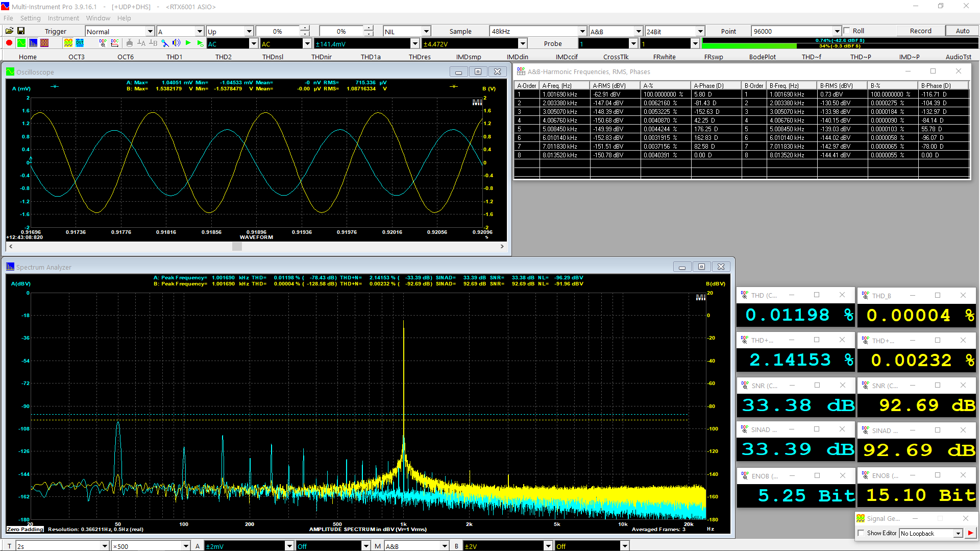Open the 24Bit resolution dropdown

click(700, 31)
